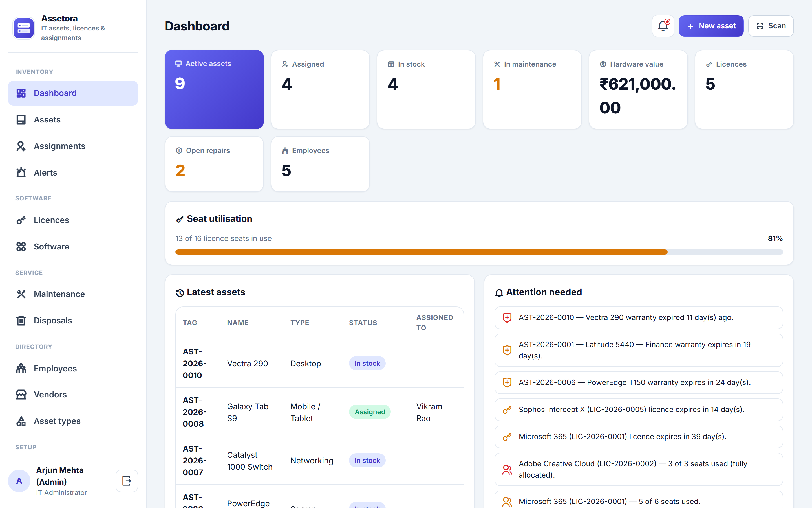Click the Disposals trash icon in sidebar
The height and width of the screenshot is (508, 812).
21,321
